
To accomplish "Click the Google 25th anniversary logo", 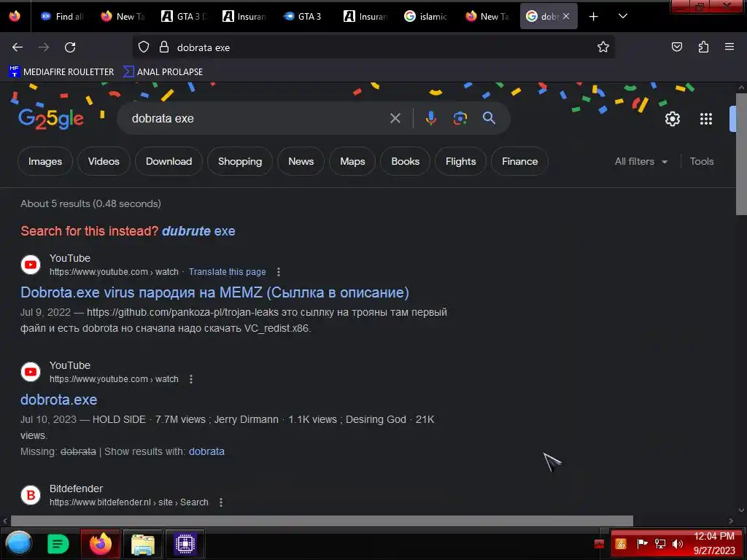I will 51,119.
